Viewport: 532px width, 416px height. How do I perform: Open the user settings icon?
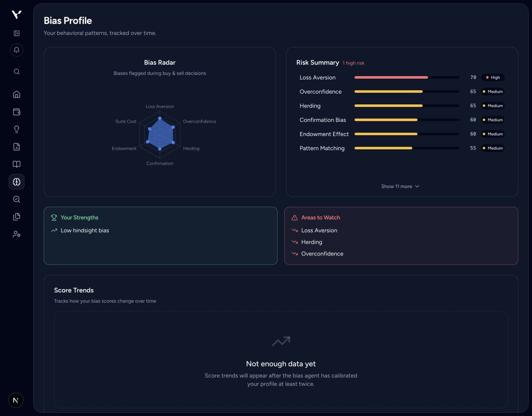click(17, 234)
